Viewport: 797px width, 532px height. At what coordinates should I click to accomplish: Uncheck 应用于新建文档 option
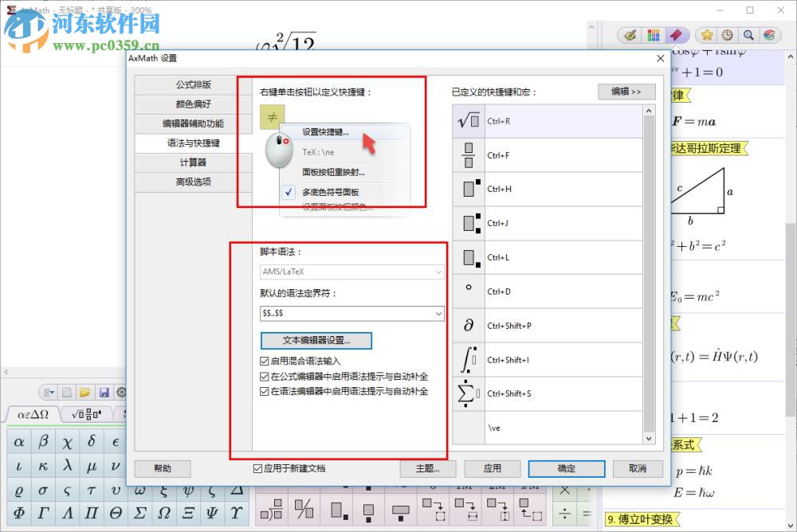click(256, 469)
